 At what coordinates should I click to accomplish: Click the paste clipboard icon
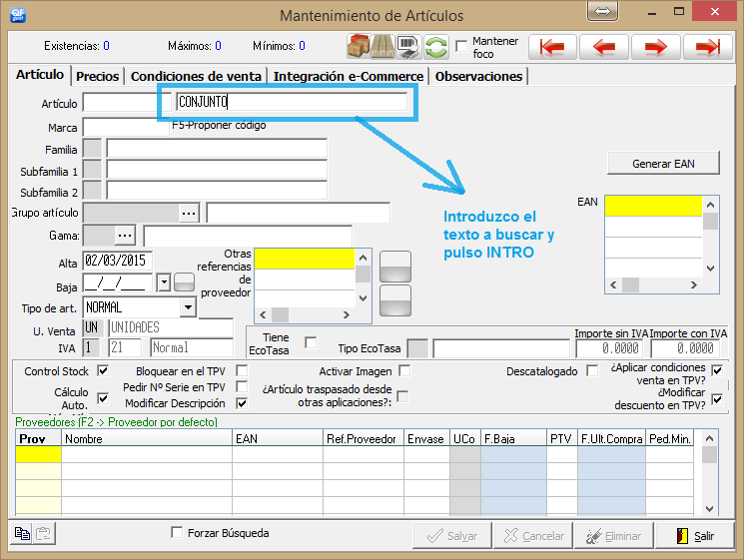point(43,533)
